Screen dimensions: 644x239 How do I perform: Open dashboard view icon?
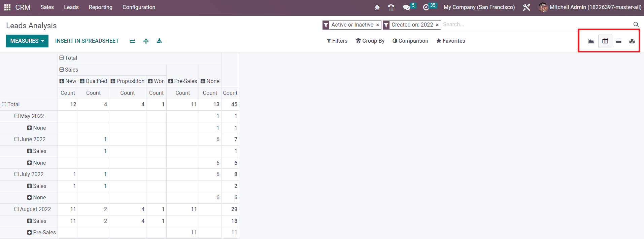(x=632, y=41)
